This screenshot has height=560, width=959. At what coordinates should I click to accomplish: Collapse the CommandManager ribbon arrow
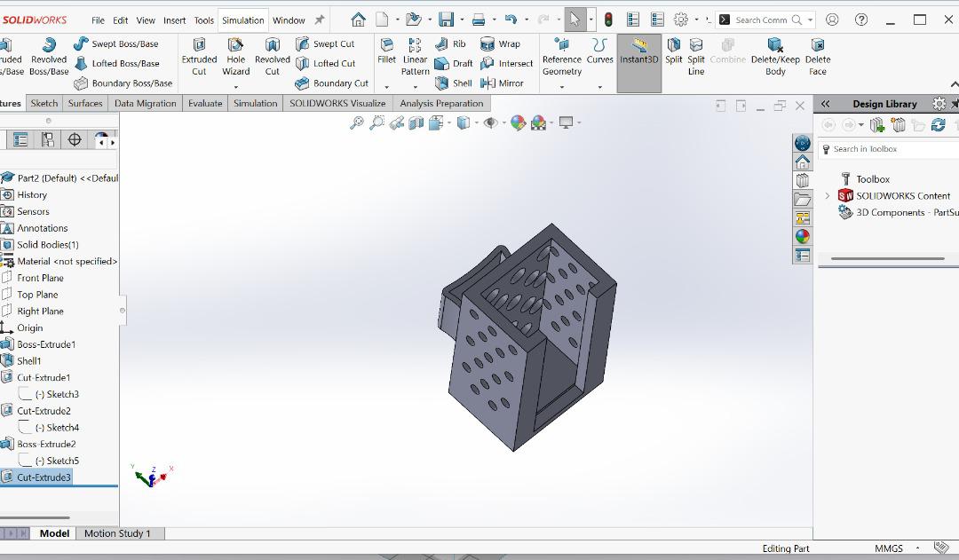point(954,84)
